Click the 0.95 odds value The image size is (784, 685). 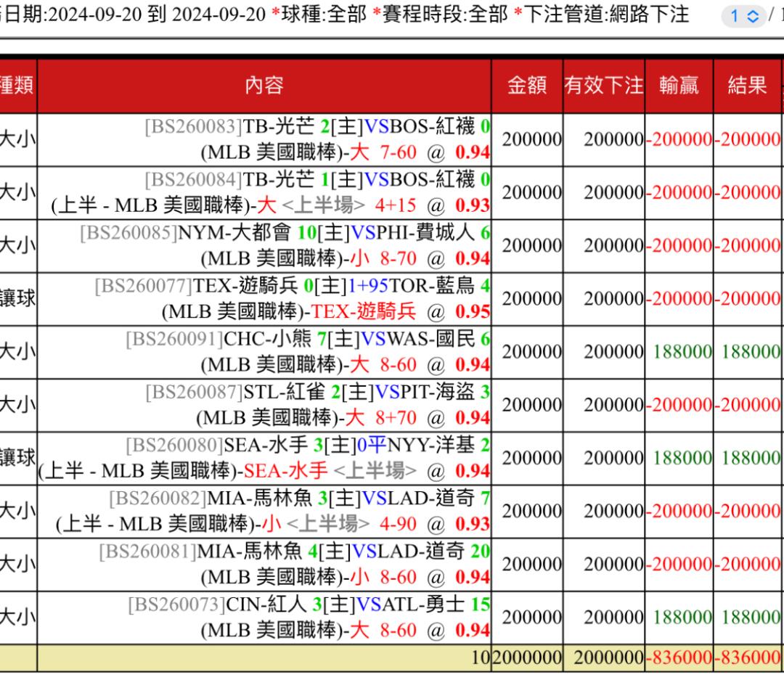pos(472,312)
